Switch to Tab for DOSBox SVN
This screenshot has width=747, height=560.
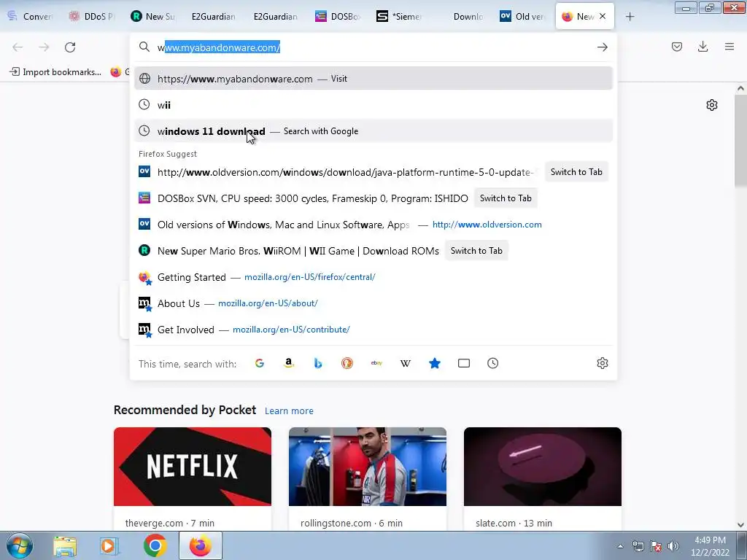pos(506,198)
